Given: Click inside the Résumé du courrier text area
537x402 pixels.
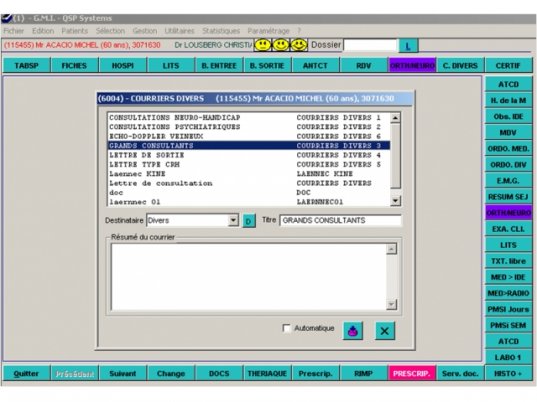Looking at the screenshot, I should tap(249, 277).
